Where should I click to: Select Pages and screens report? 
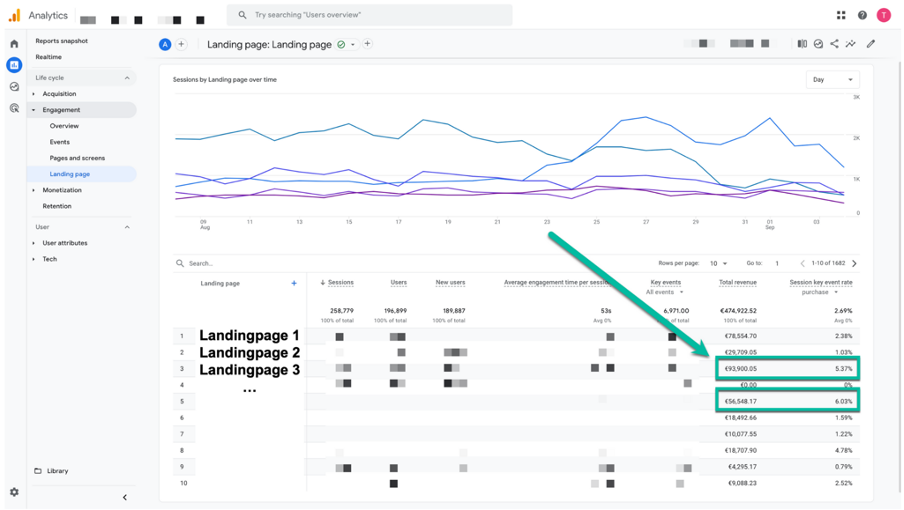(77, 158)
